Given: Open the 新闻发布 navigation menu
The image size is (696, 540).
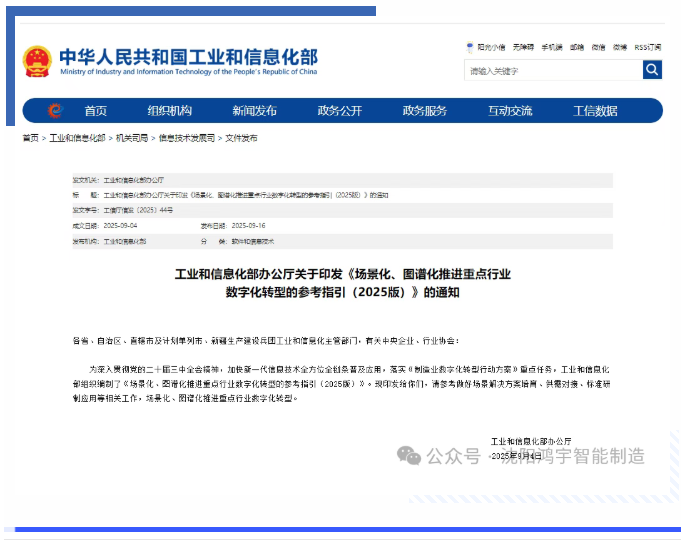Looking at the screenshot, I should tap(255, 110).
